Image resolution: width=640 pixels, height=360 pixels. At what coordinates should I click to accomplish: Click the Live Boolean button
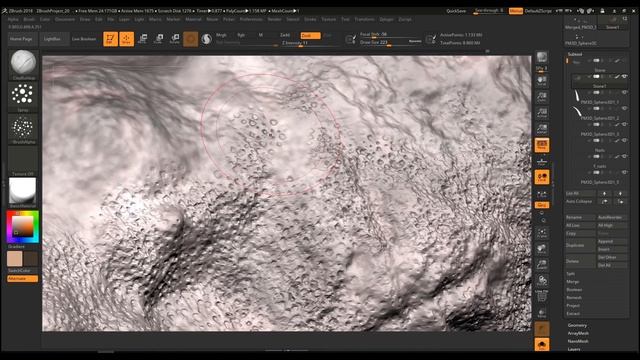click(84, 39)
